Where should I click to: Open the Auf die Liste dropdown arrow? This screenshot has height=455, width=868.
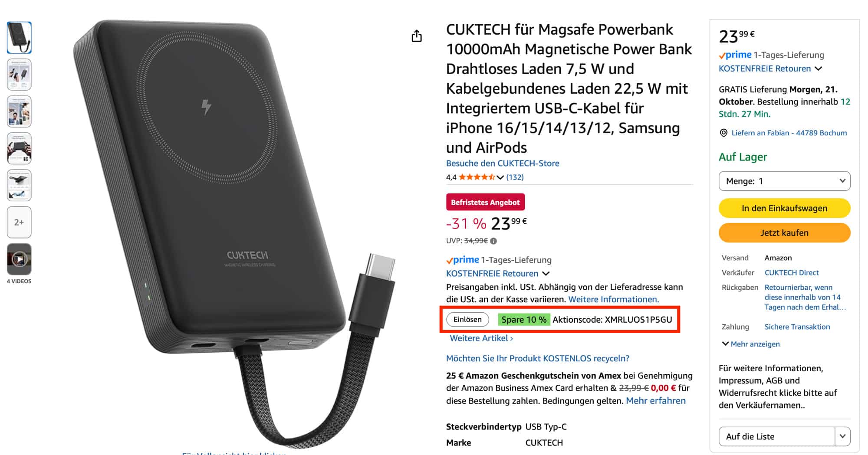pyautogui.click(x=842, y=436)
